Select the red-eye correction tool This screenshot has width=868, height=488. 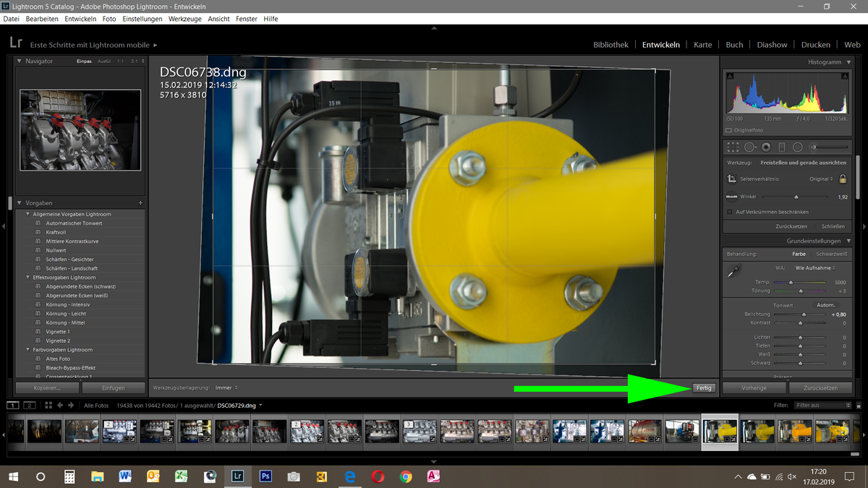pyautogui.click(x=766, y=147)
